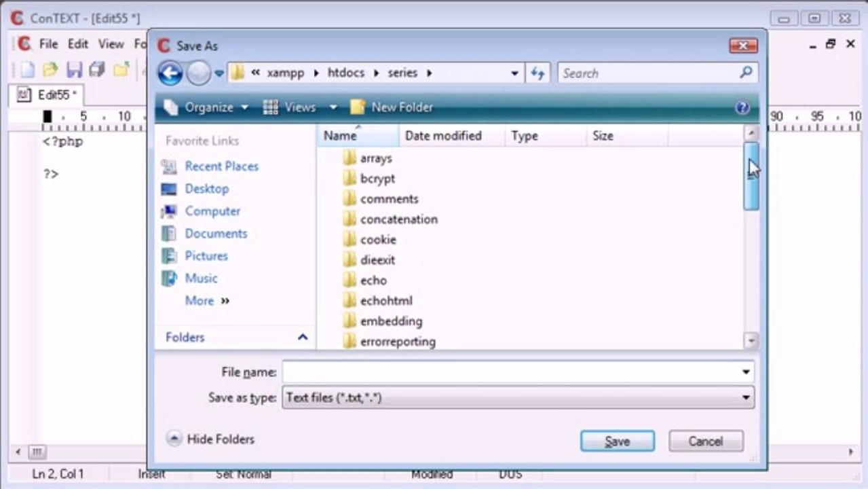
Task: Click the Open file icon in ConTEXT toolbar
Action: coord(50,69)
